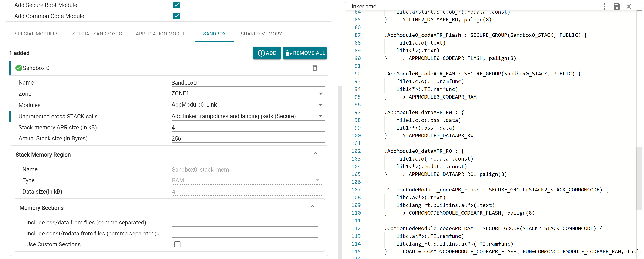Delete Sandbox 0 using the trash icon
This screenshot has height=259, width=644.
tap(315, 68)
